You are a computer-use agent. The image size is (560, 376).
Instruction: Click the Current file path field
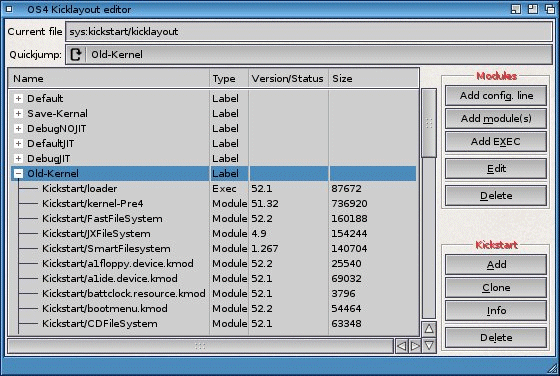[x=309, y=31]
